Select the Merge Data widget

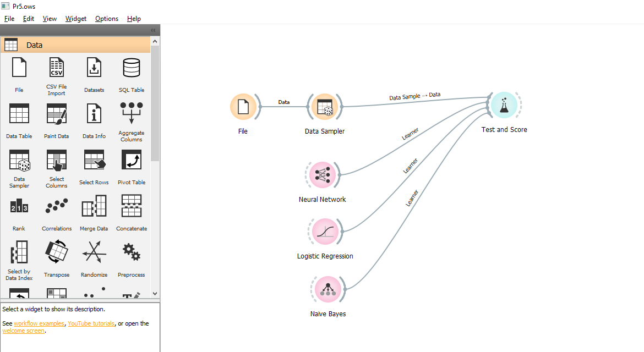point(94,206)
